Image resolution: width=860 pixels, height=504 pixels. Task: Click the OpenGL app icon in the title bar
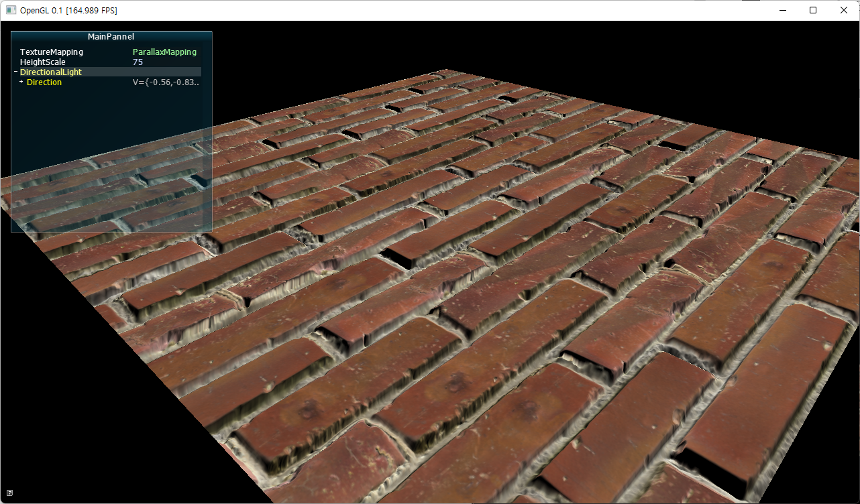(11, 10)
